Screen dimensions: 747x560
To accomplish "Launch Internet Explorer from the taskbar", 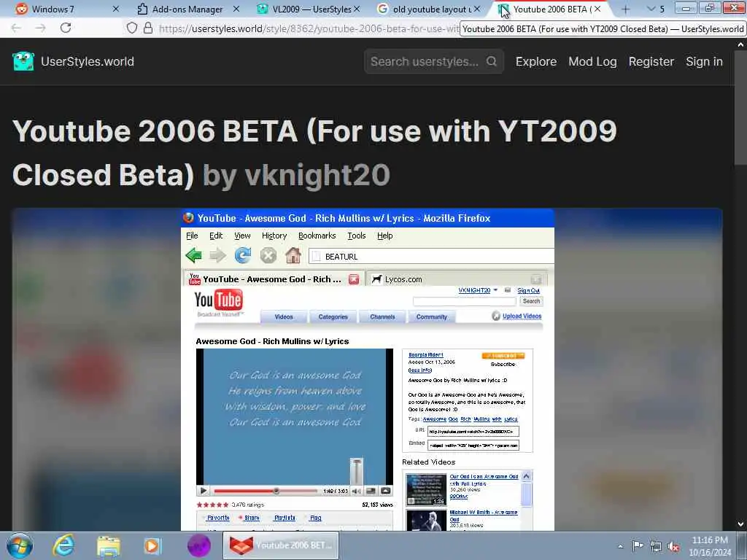I will [63, 545].
